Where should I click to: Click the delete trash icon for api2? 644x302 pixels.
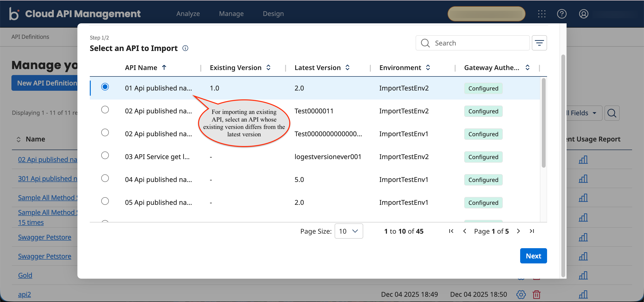pos(537,294)
